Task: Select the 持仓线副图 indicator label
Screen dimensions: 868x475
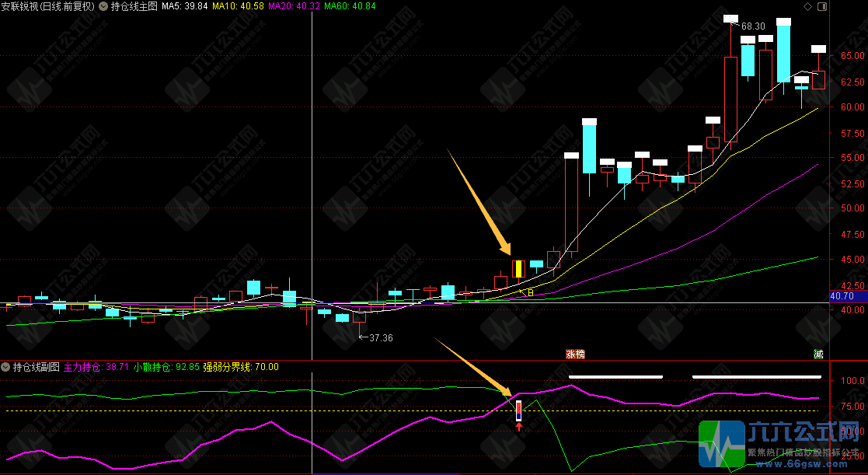Action: pos(36,366)
